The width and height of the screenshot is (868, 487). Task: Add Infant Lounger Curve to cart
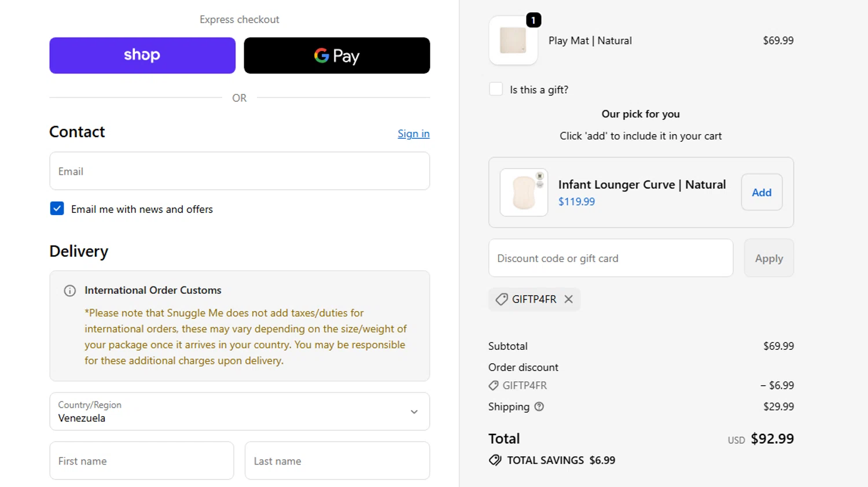click(762, 193)
